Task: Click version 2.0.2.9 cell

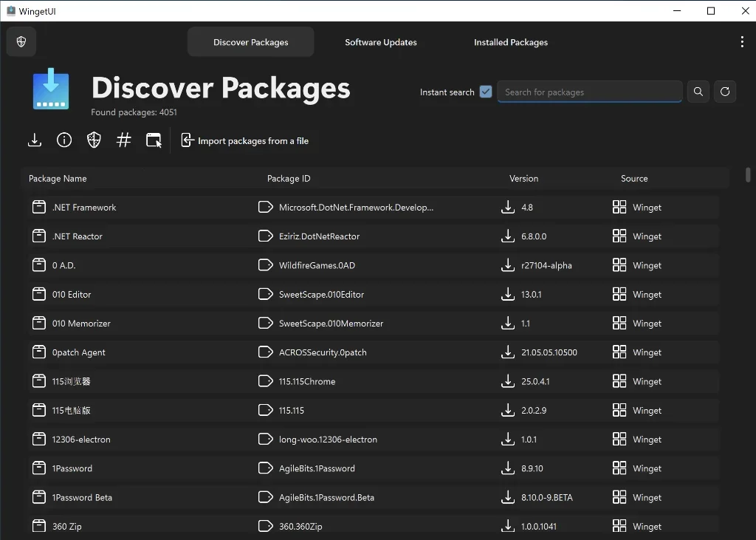Action: [534, 410]
